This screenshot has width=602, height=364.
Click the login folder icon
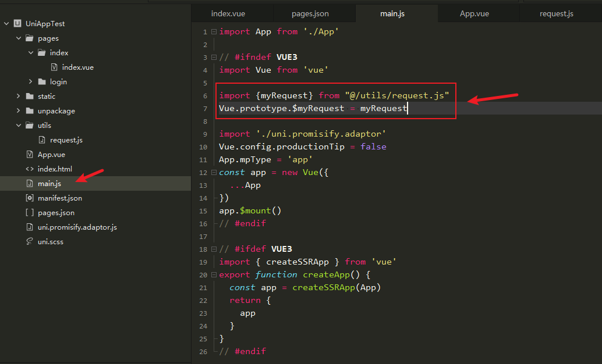(42, 82)
